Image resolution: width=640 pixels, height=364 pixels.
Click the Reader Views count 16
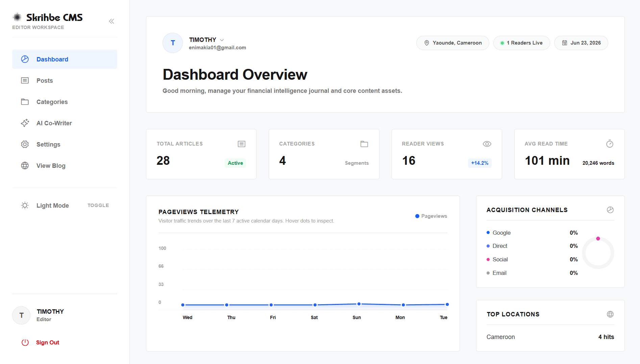pyautogui.click(x=409, y=161)
